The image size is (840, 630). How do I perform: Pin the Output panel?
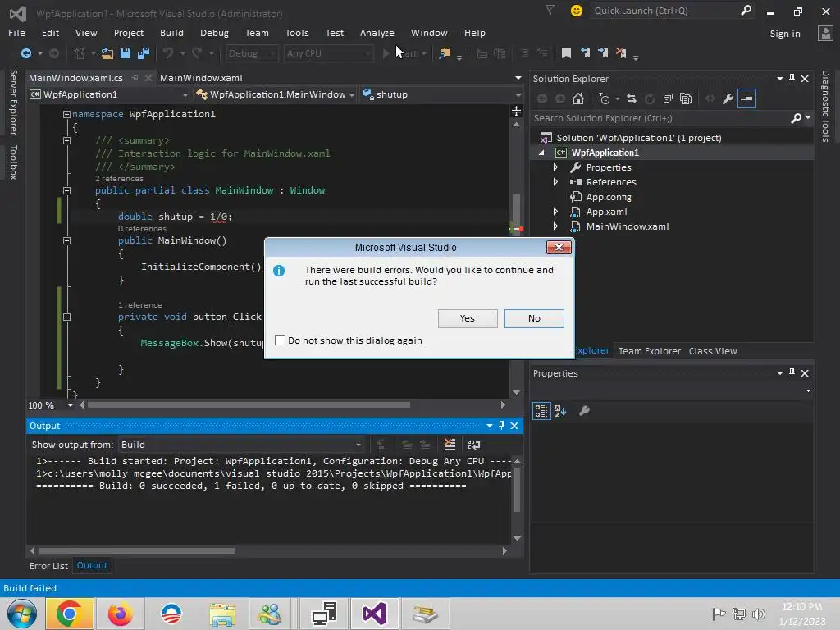(x=501, y=426)
